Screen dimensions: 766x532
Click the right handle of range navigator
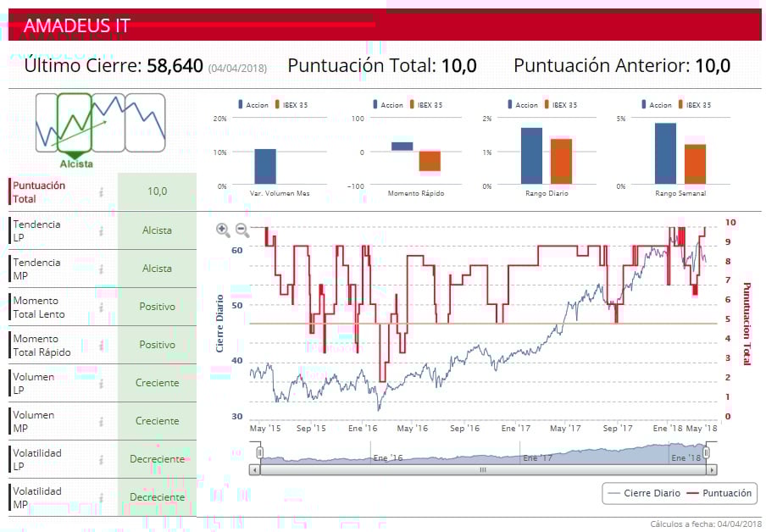[706, 452]
